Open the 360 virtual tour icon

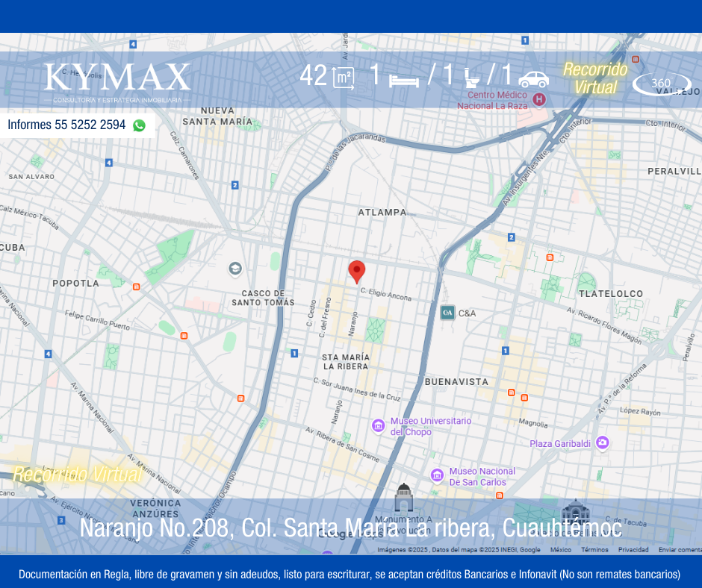pos(661,83)
